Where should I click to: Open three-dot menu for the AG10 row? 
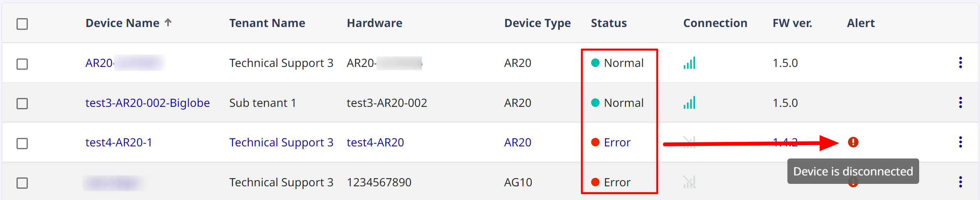pos(960,182)
